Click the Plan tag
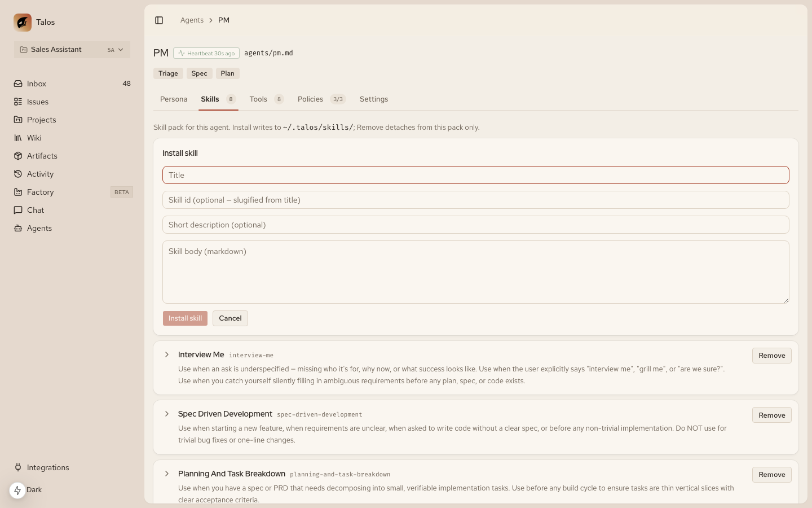The height and width of the screenshot is (508, 812). click(x=227, y=73)
